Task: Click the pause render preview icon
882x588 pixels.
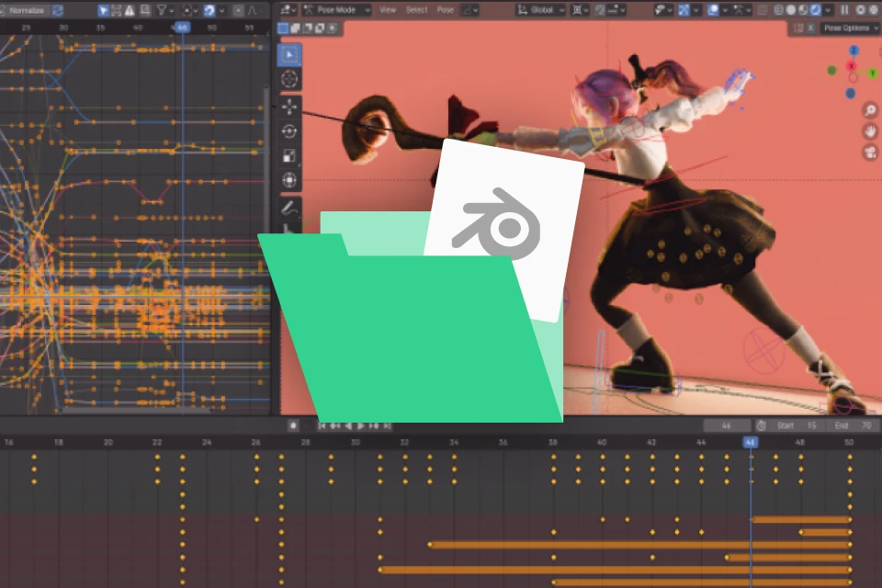Action: tap(844, 10)
